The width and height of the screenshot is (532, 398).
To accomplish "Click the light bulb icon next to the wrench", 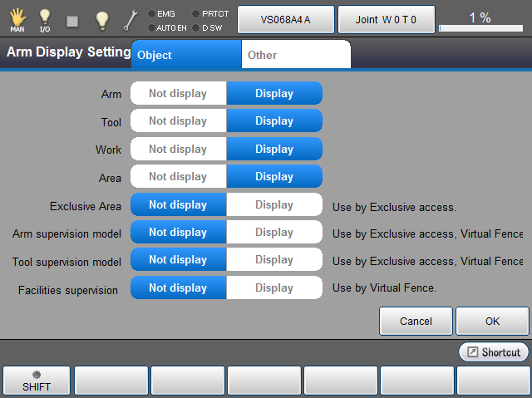I will pos(101,20).
